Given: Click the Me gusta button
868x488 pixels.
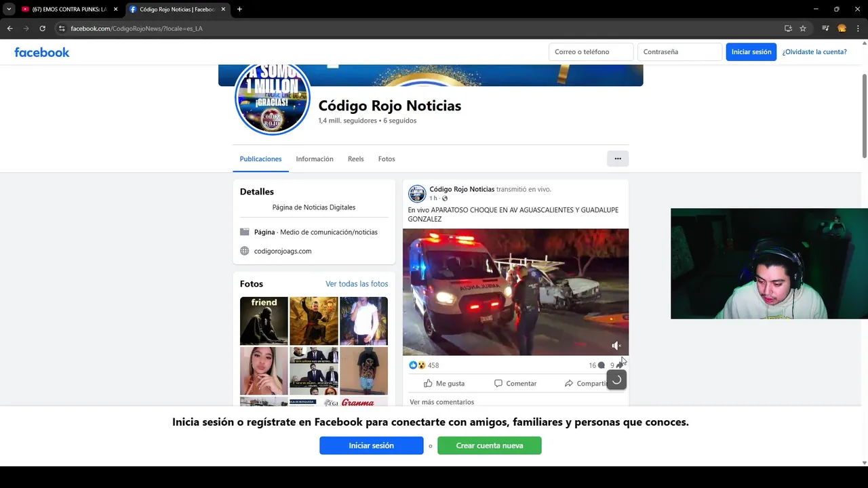Looking at the screenshot, I should [444, 384].
